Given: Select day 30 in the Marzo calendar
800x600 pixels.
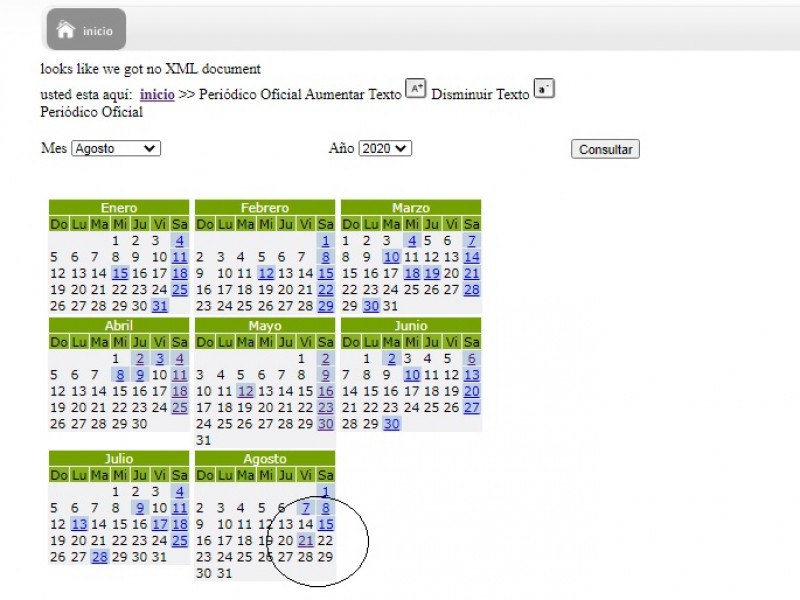Looking at the screenshot, I should pyautogui.click(x=370, y=306).
